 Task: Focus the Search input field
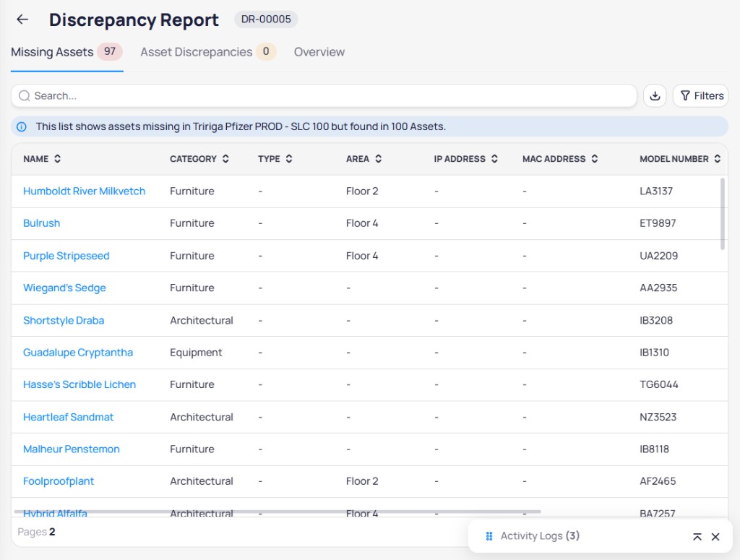click(x=324, y=96)
